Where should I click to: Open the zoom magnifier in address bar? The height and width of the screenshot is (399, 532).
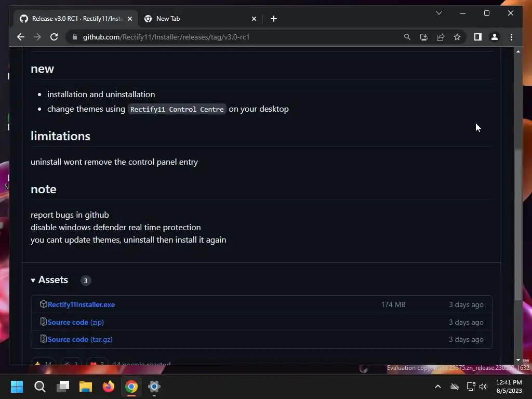pyautogui.click(x=407, y=37)
